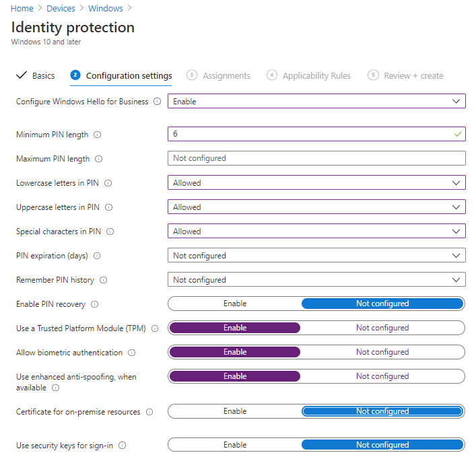Click info icon beside Allow biometric authentication
Screen dimensions: 476x459
[131, 353]
